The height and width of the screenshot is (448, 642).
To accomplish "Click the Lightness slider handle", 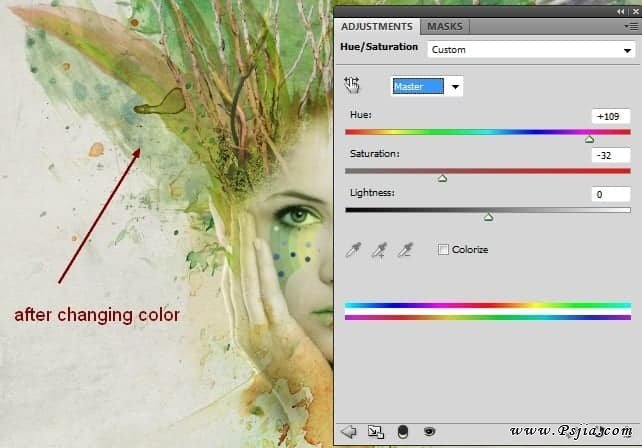I will (488, 216).
